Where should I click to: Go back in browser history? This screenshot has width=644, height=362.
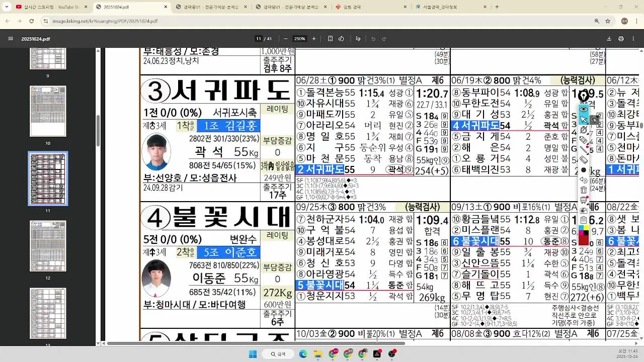click(x=7, y=21)
